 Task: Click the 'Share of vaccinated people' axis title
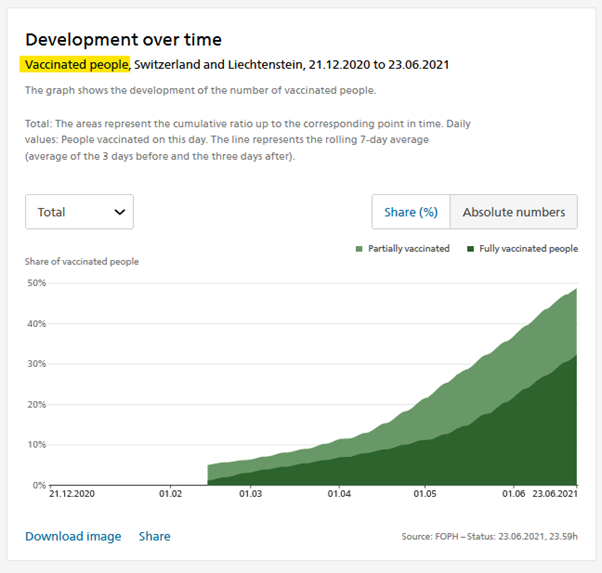point(82,262)
